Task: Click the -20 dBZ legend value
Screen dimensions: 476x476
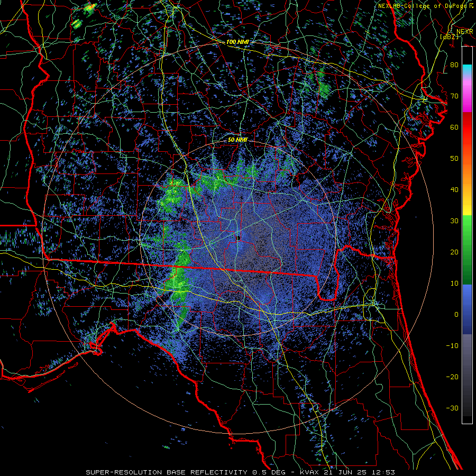Action: 452,377
